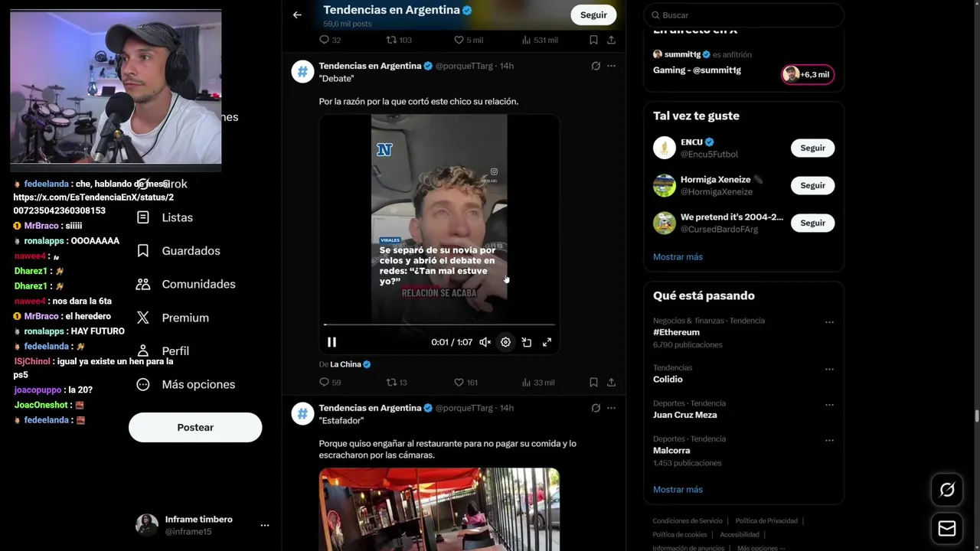
Task: Open more options on the "Estafador" post
Action: (x=611, y=408)
